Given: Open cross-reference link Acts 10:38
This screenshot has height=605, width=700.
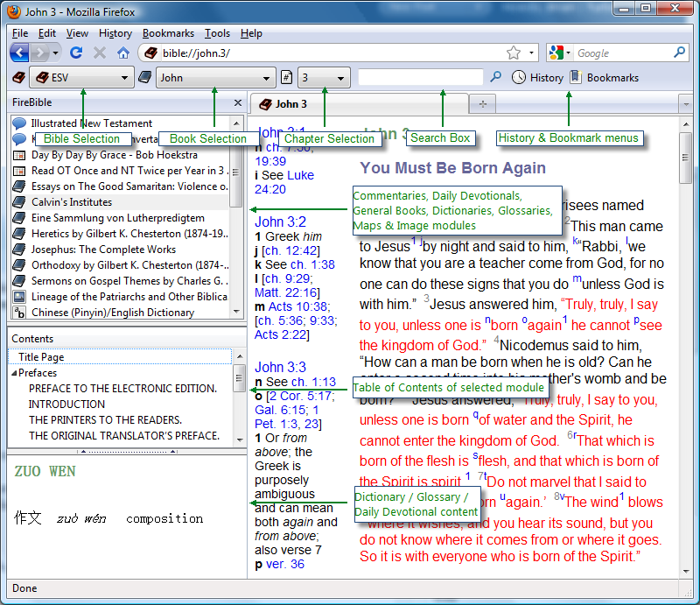Looking at the screenshot, I should [298, 306].
